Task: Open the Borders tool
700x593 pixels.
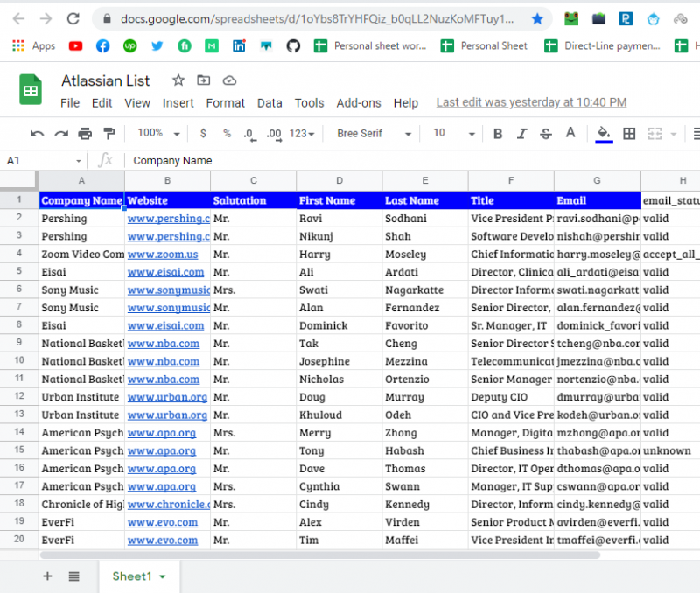Action: 629,134
